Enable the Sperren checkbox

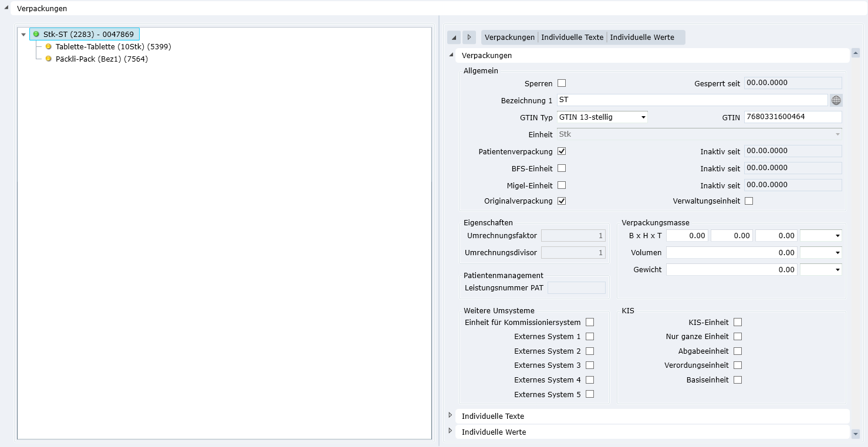562,83
